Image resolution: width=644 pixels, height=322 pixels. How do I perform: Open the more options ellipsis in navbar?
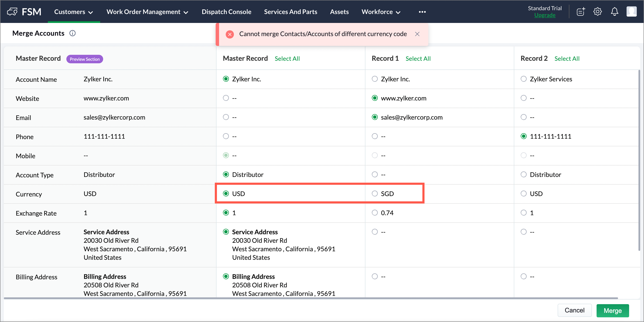pyautogui.click(x=422, y=12)
